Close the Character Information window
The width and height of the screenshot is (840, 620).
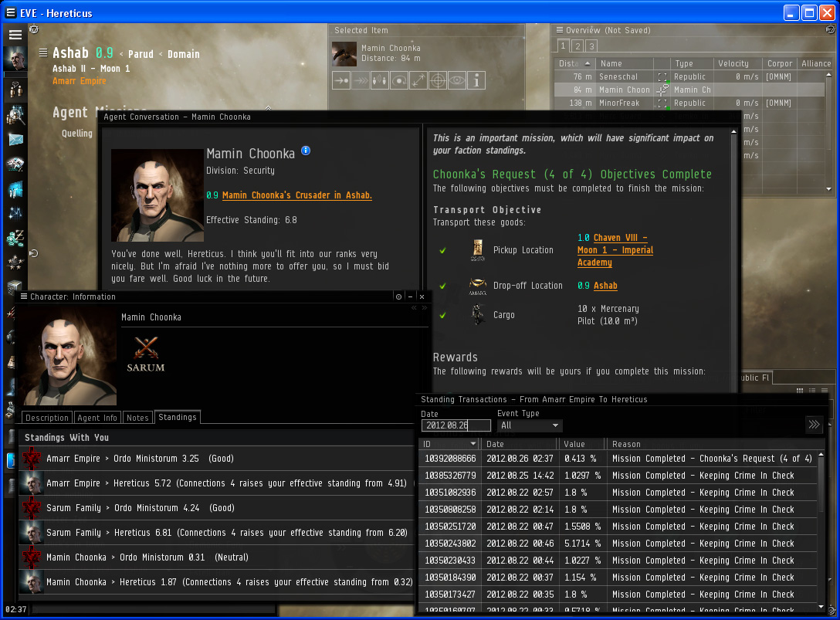(x=422, y=296)
